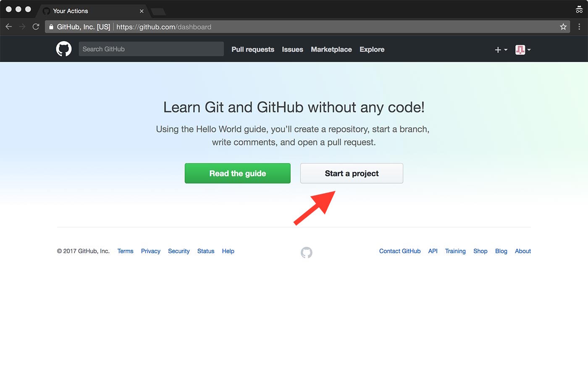The height and width of the screenshot is (378, 588).
Task: Click the macOS zoom window button
Action: (28, 9)
